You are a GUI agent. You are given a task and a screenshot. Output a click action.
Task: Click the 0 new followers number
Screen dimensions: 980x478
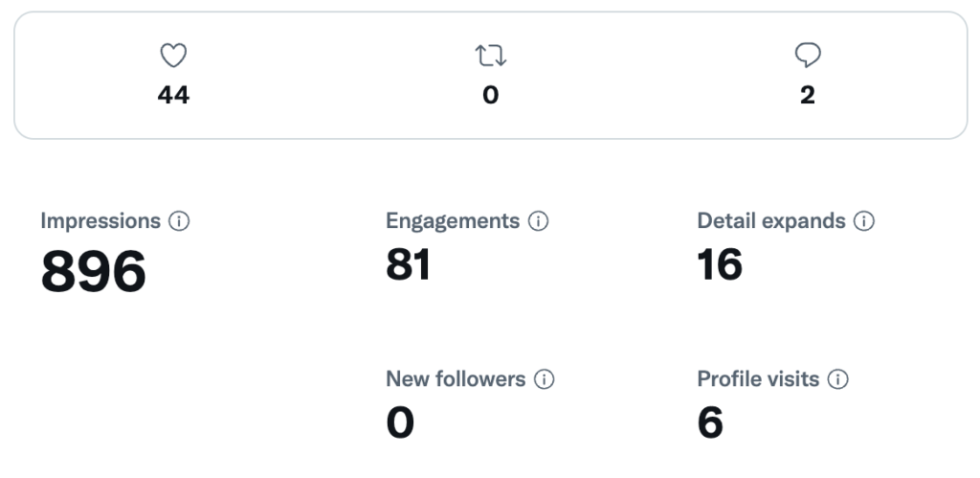point(400,422)
